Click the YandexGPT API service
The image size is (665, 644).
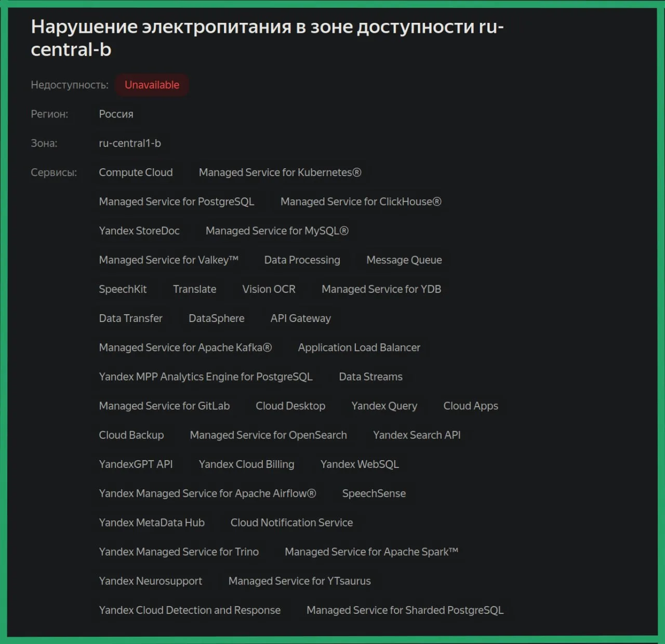(x=136, y=464)
